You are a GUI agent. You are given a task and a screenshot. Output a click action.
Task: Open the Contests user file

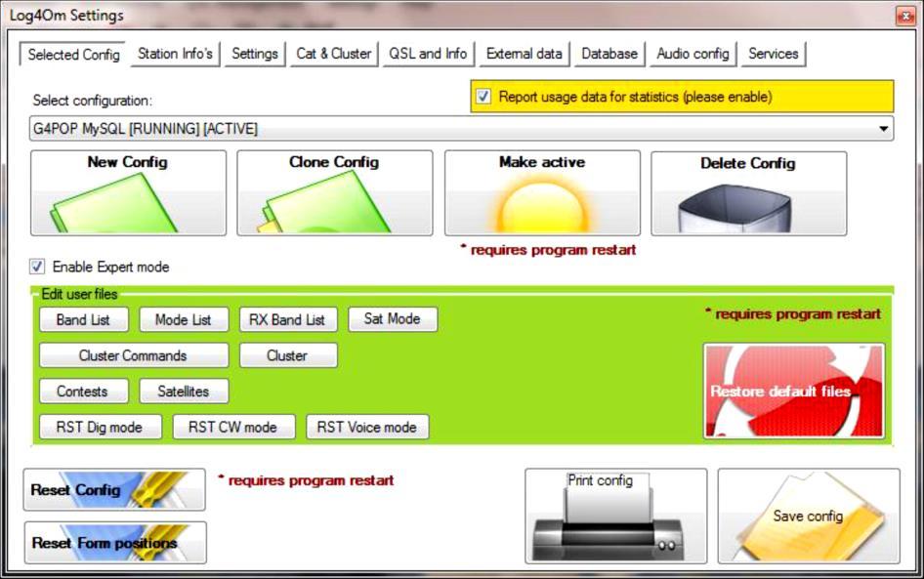(x=84, y=392)
